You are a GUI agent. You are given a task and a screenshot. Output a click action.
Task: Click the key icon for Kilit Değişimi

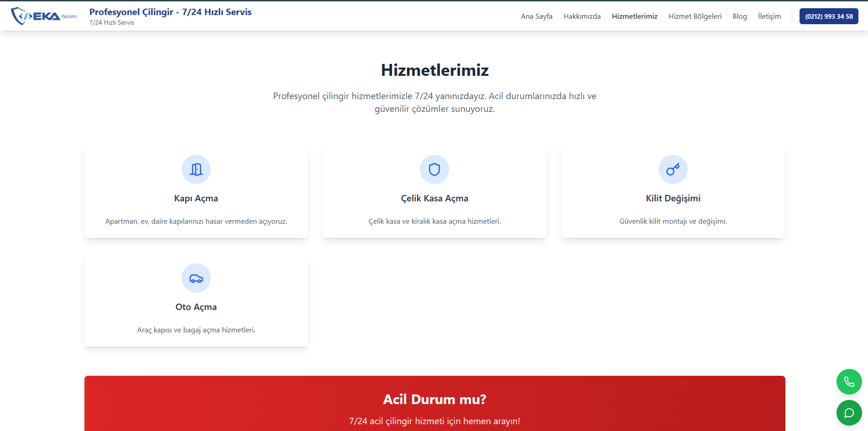pyautogui.click(x=673, y=169)
